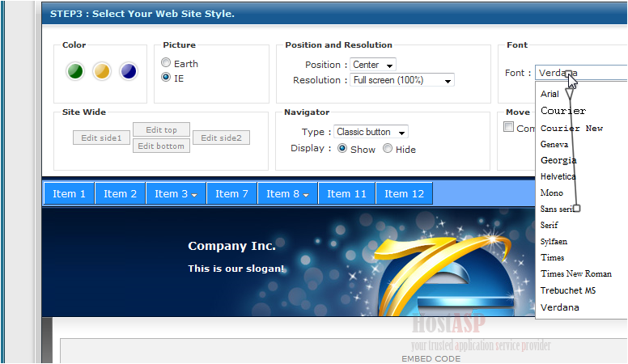Expand the Item 3 submenu arrow
Image resolution: width=628 pixels, height=364 pixels.
(x=194, y=195)
